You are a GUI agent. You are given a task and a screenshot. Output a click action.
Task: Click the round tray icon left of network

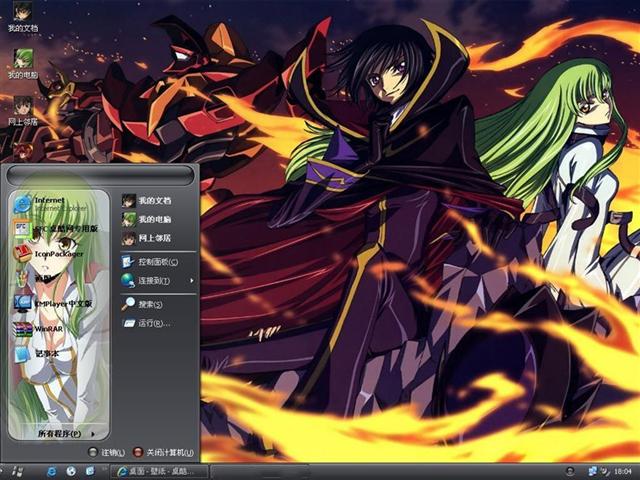point(570,472)
